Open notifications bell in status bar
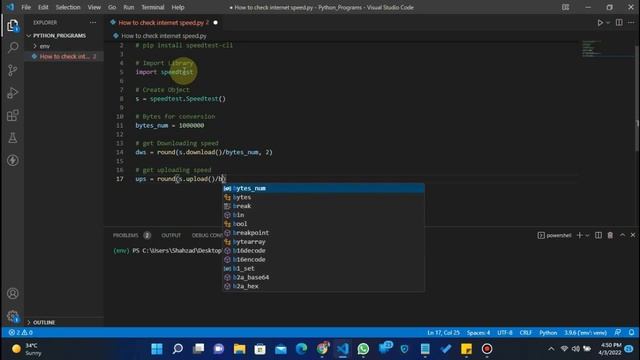640x360 pixels. click(631, 333)
